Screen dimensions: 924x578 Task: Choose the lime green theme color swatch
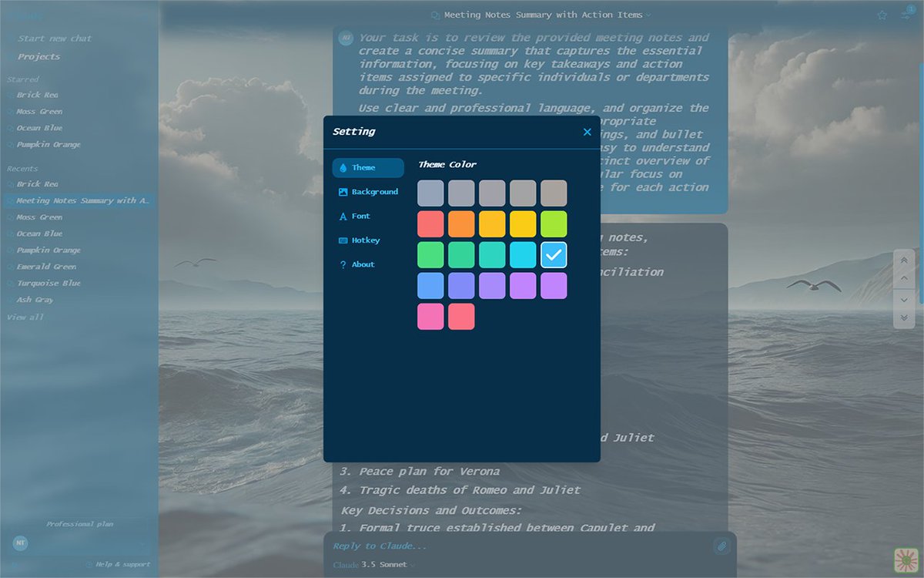coord(554,224)
